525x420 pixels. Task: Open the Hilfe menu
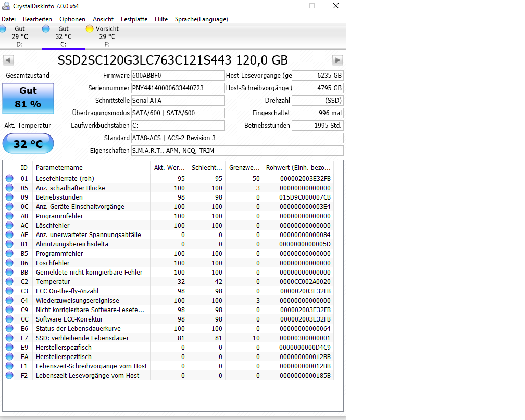tap(161, 19)
